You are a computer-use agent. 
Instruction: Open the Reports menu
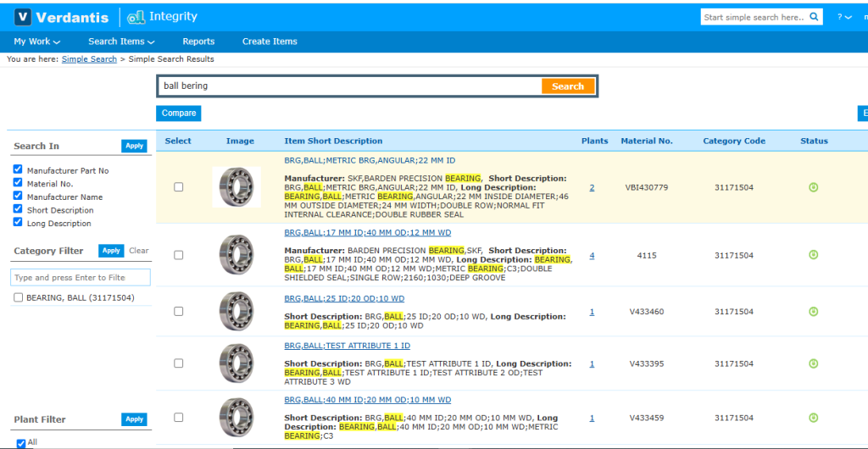coord(198,42)
